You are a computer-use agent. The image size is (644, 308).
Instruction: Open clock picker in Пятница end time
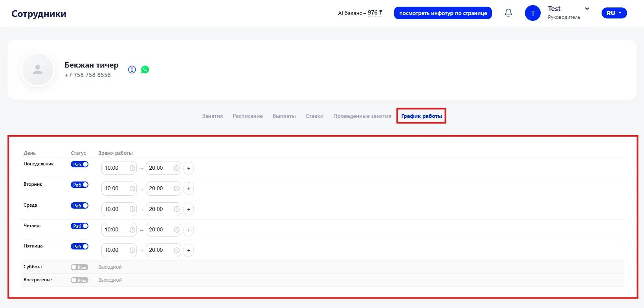(177, 250)
